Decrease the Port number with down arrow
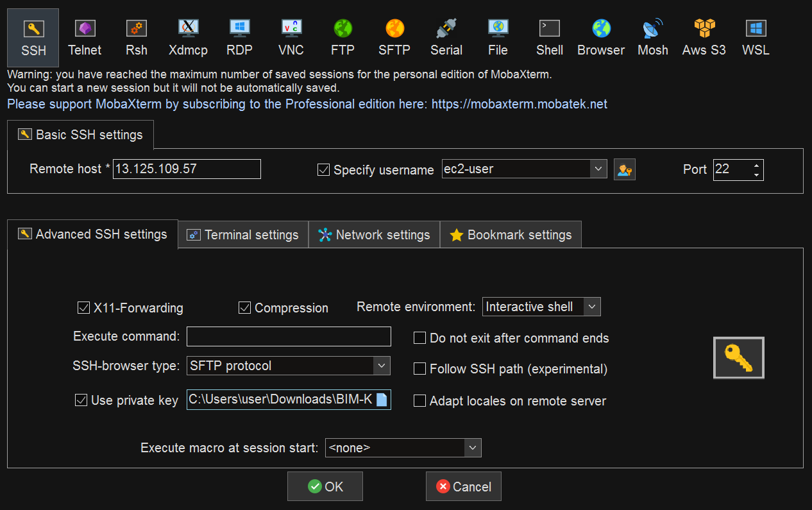 tap(757, 174)
